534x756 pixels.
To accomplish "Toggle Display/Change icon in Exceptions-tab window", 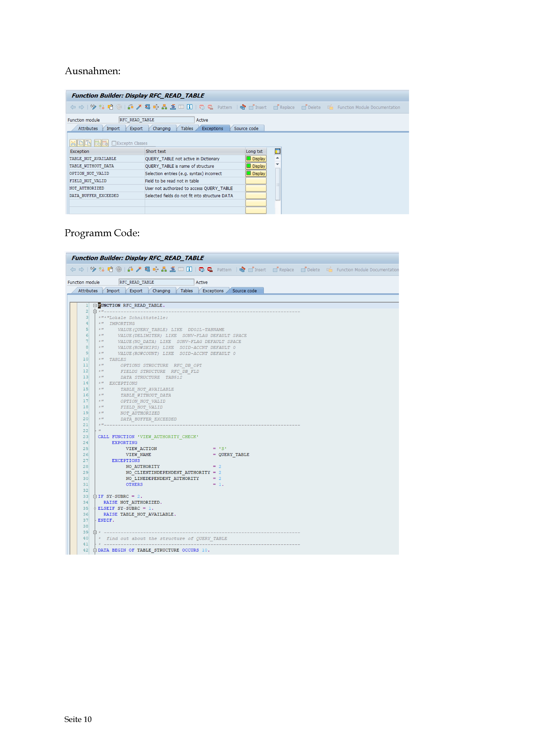I will point(93,107).
